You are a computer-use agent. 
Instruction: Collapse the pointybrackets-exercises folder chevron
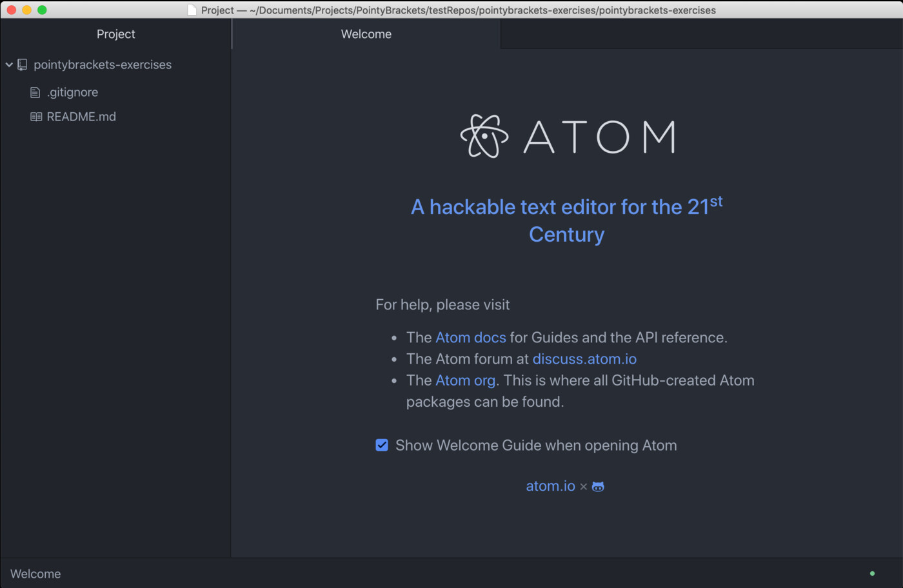9,64
